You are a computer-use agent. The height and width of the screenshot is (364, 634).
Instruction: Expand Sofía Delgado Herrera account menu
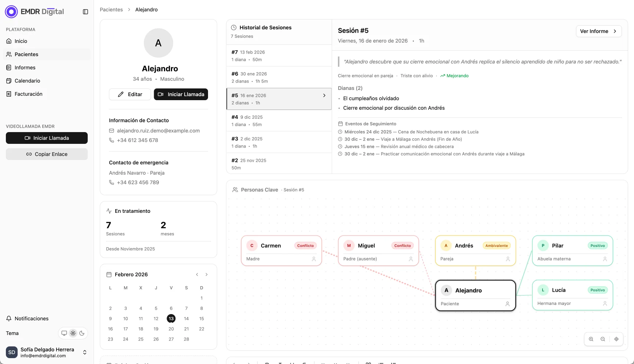coord(85,352)
